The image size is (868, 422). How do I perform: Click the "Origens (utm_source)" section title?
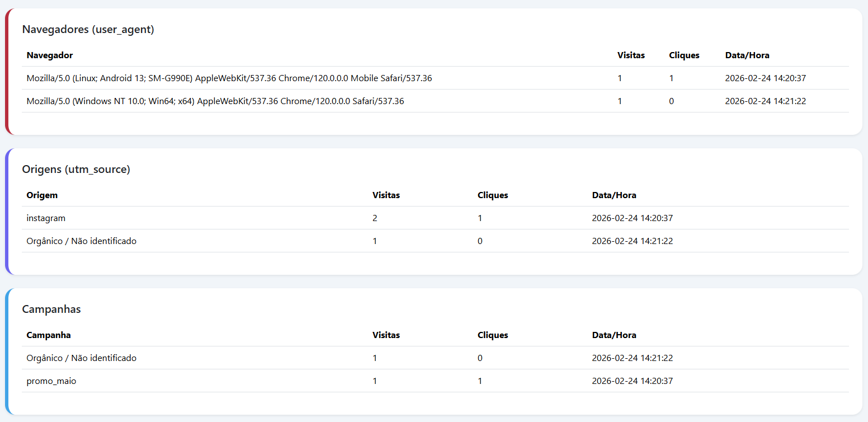point(76,170)
